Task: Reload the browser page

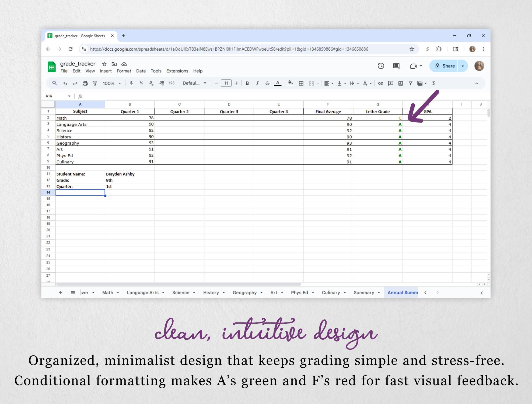Action: click(x=71, y=49)
